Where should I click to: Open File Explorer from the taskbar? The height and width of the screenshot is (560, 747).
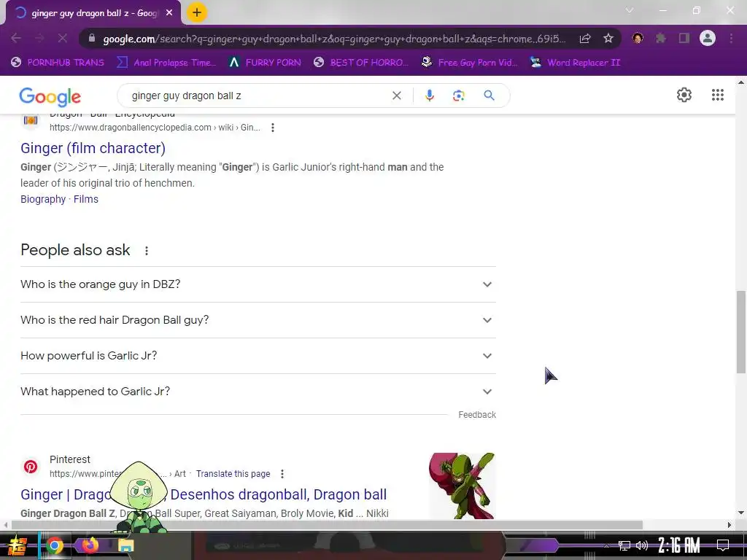point(125,545)
